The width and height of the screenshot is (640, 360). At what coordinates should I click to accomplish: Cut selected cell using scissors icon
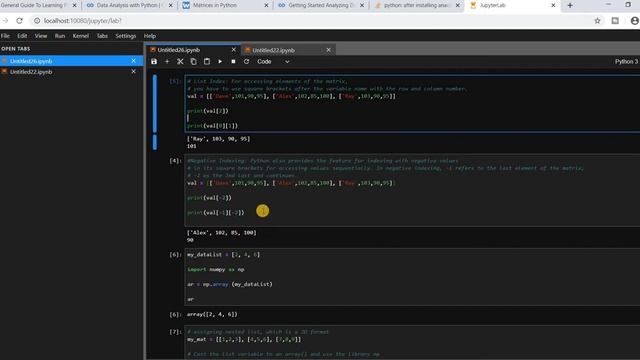coord(180,62)
